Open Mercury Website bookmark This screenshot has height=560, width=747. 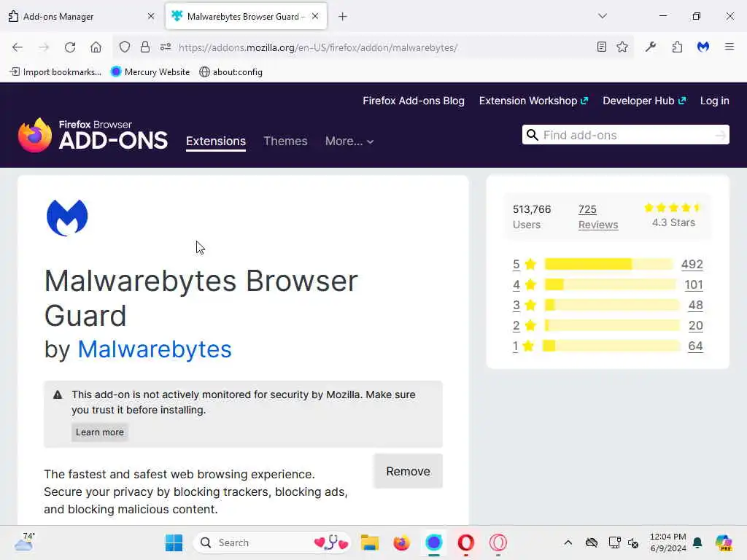click(150, 72)
